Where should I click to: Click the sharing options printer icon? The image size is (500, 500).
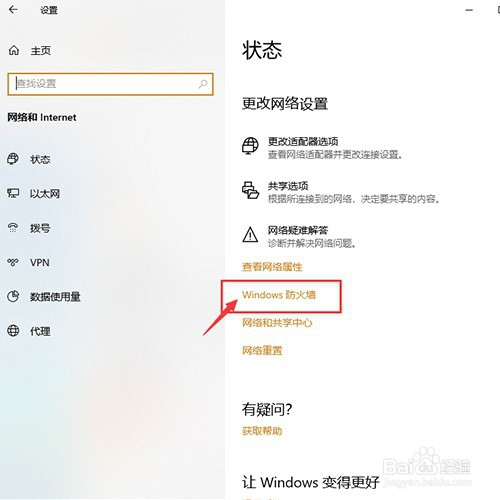250,190
